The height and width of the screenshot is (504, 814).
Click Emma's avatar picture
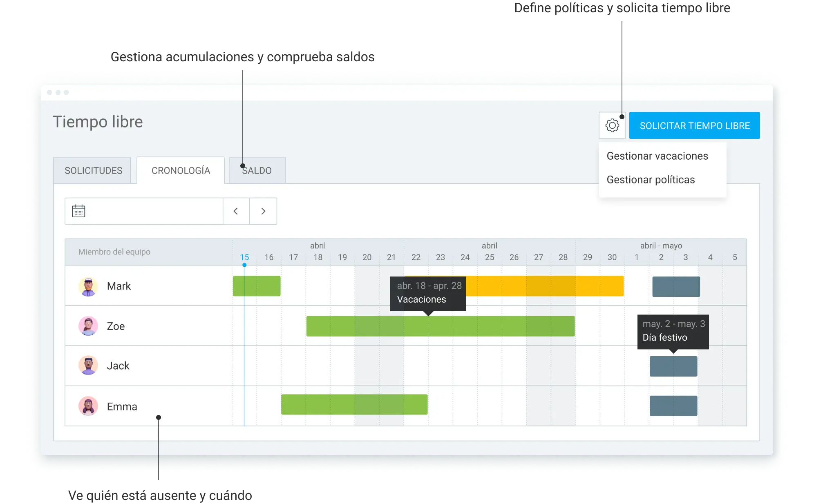click(88, 406)
